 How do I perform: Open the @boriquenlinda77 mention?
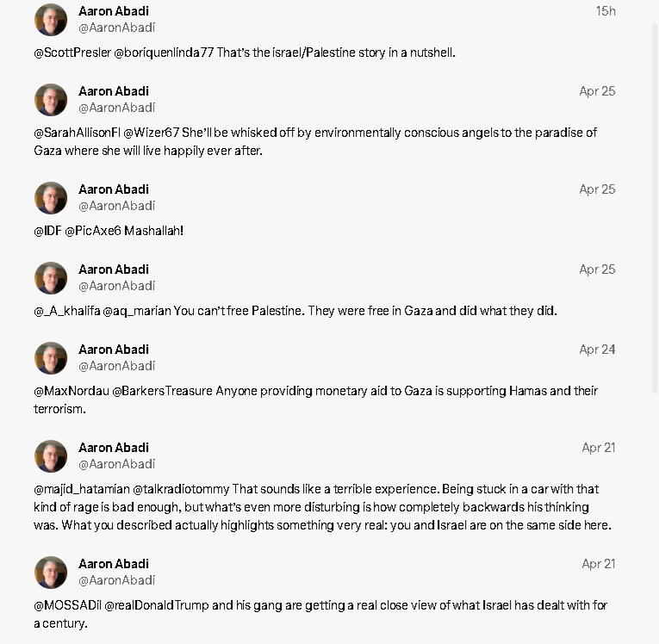click(164, 53)
